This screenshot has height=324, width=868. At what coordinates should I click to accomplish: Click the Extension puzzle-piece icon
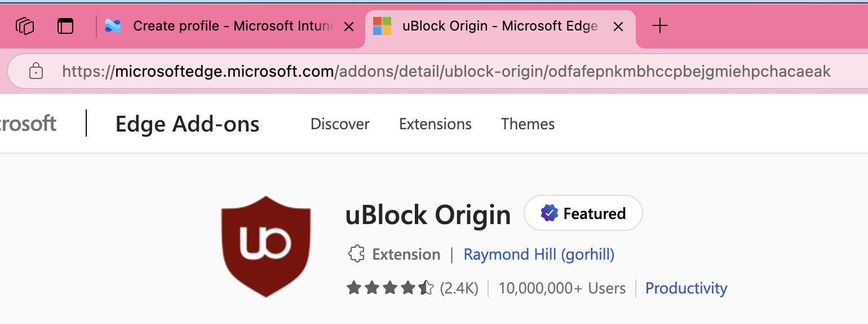pos(356,255)
